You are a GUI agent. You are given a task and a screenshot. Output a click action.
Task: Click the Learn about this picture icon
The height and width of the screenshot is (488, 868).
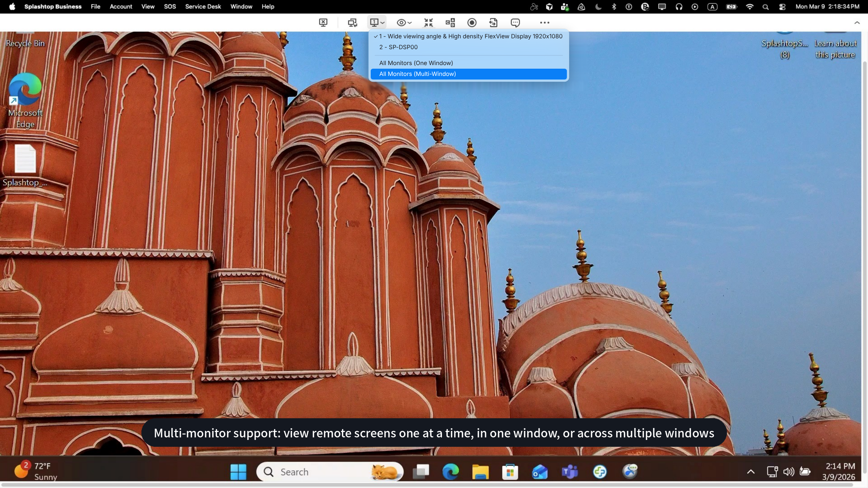click(x=835, y=45)
